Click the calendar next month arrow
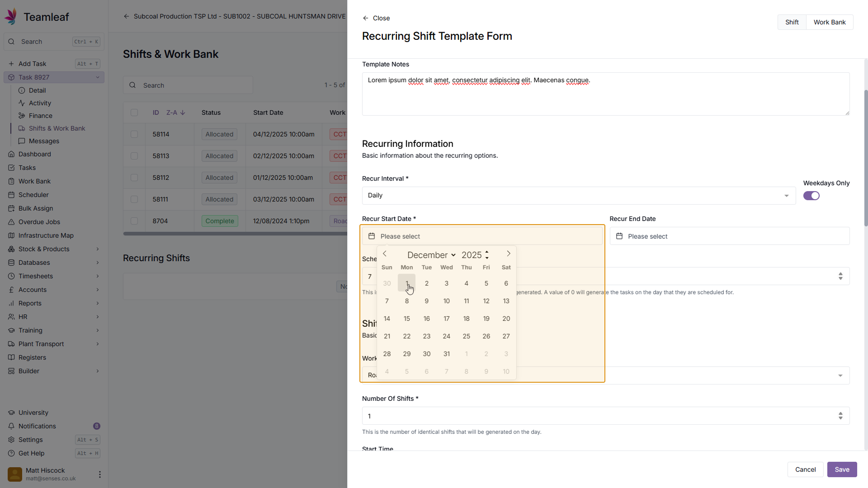The width and height of the screenshot is (868, 488). (x=509, y=253)
